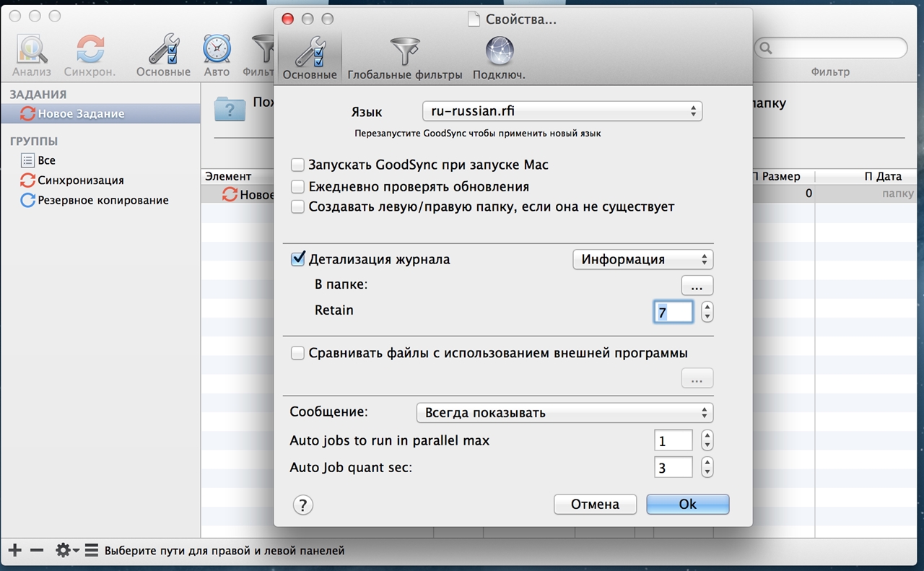
Task: Select Резервное копирование group in sidebar
Action: point(103,200)
